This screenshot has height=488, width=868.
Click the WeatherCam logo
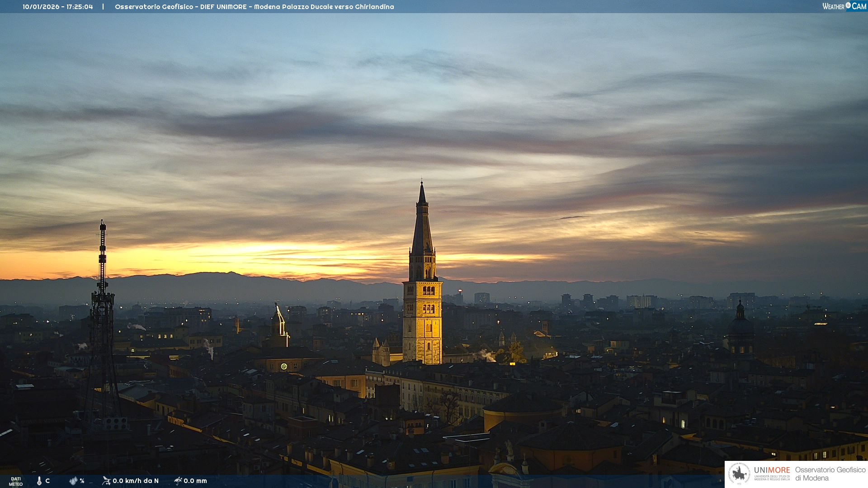(844, 6)
